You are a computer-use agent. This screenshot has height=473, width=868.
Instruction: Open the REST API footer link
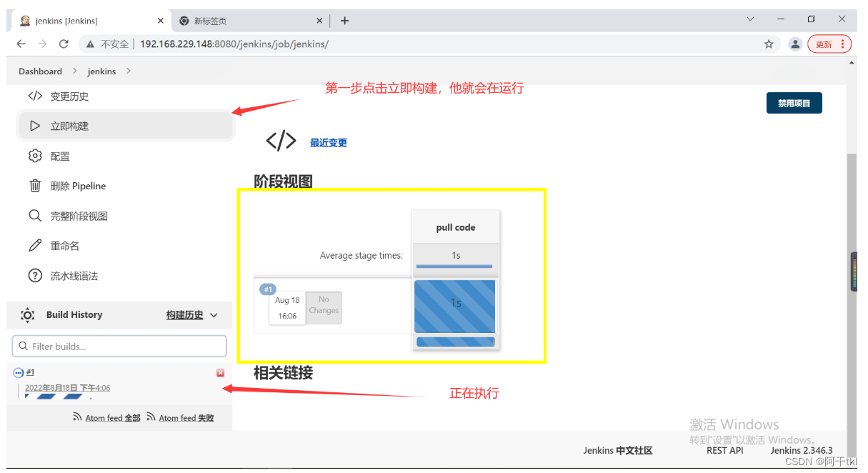click(x=724, y=450)
